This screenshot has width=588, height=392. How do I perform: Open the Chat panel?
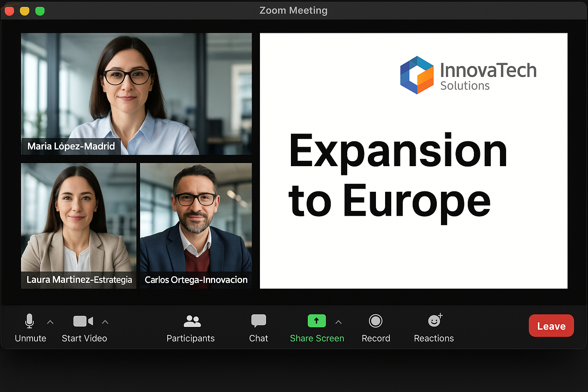(x=258, y=322)
